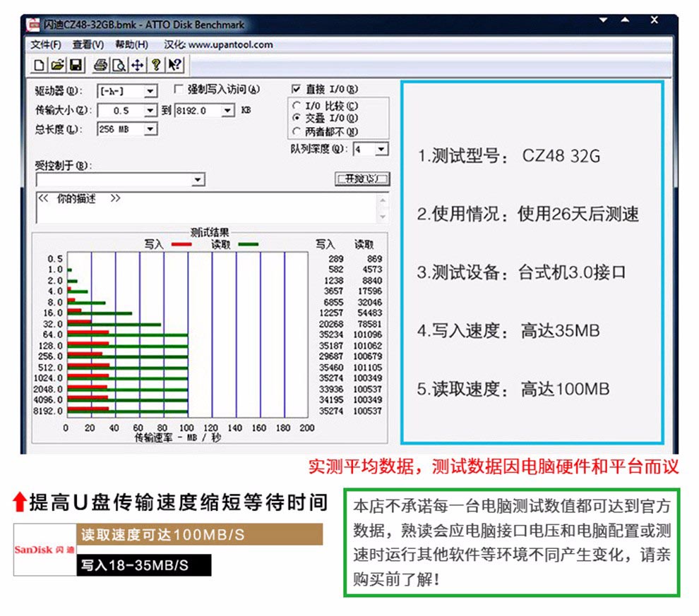
Task: Click the red 写入 legend swatch
Action: (x=181, y=245)
